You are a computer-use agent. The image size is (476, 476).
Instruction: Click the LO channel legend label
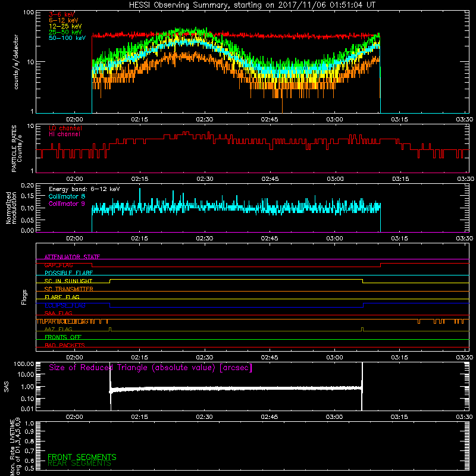click(x=65, y=128)
